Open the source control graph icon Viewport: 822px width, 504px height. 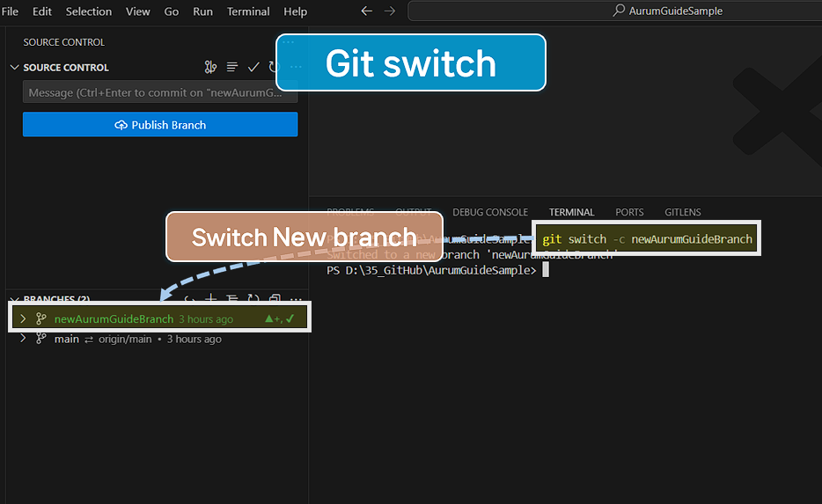click(210, 67)
